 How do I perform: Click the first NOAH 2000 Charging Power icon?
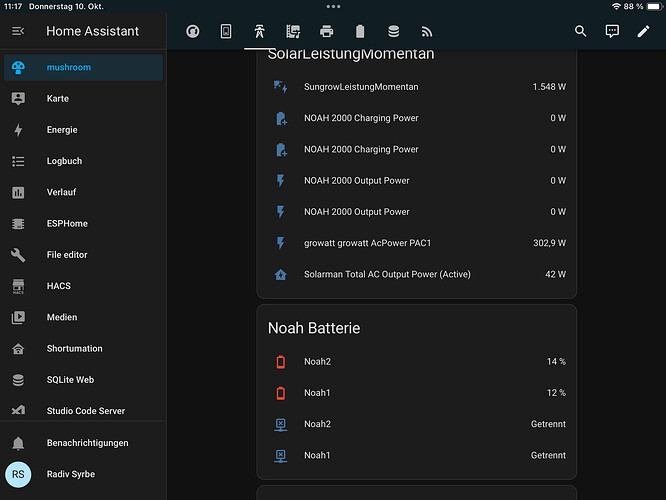click(x=281, y=119)
